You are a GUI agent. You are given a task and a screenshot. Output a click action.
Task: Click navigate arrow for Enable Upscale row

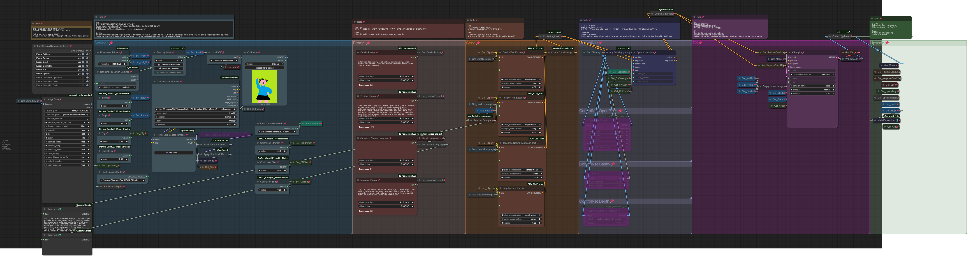click(x=87, y=74)
